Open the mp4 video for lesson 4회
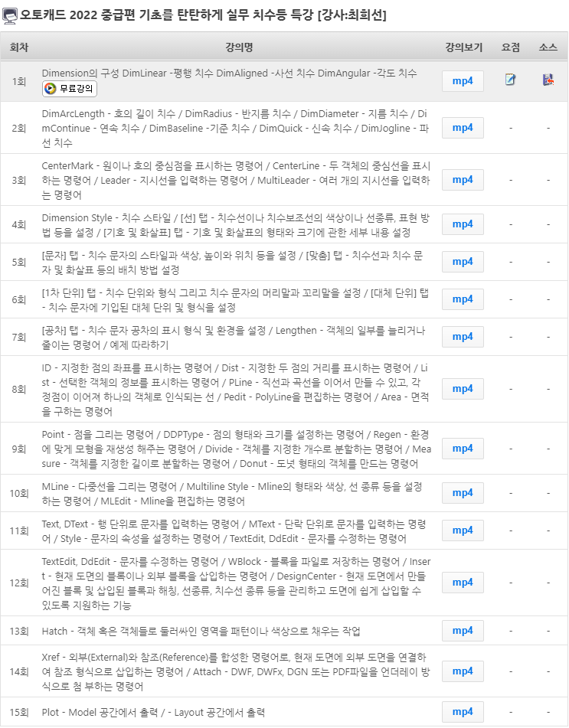This screenshot has width=569, height=728. coord(463,224)
